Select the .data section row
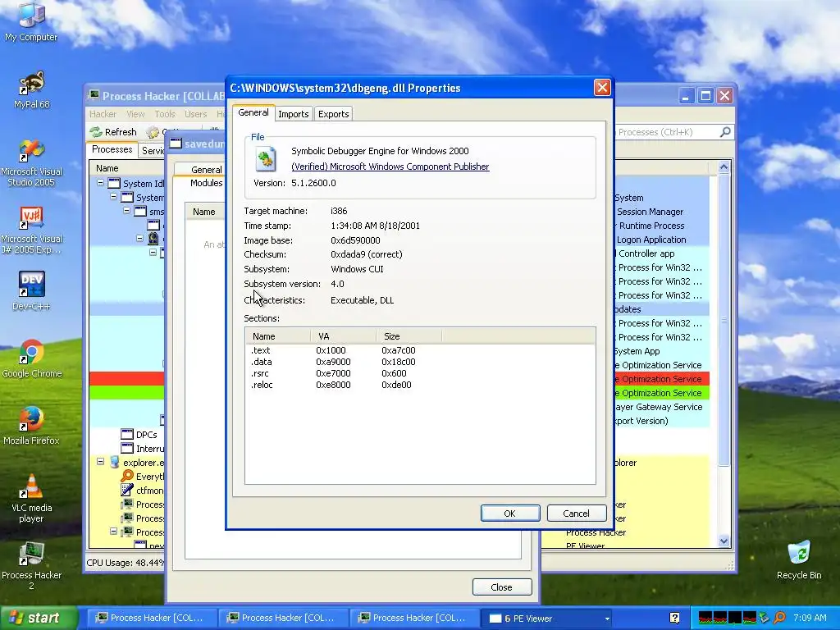 point(420,362)
